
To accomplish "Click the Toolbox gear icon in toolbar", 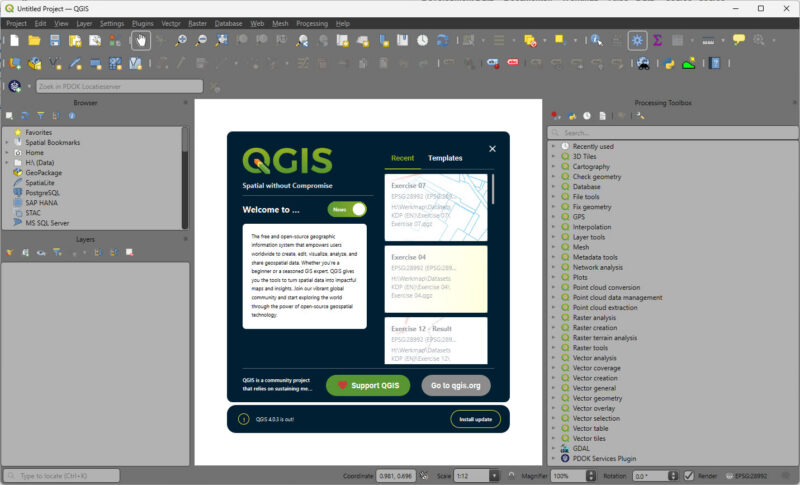I will 637,41.
